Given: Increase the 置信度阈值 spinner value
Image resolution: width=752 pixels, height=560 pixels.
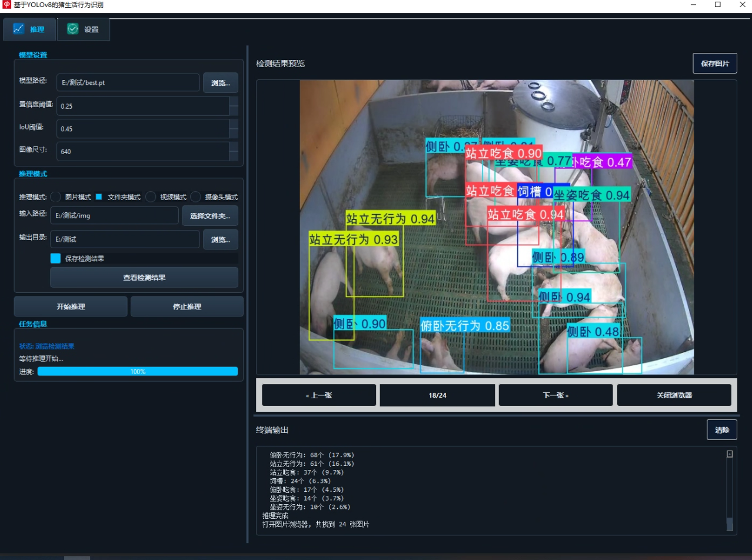Looking at the screenshot, I should pyautogui.click(x=234, y=101).
